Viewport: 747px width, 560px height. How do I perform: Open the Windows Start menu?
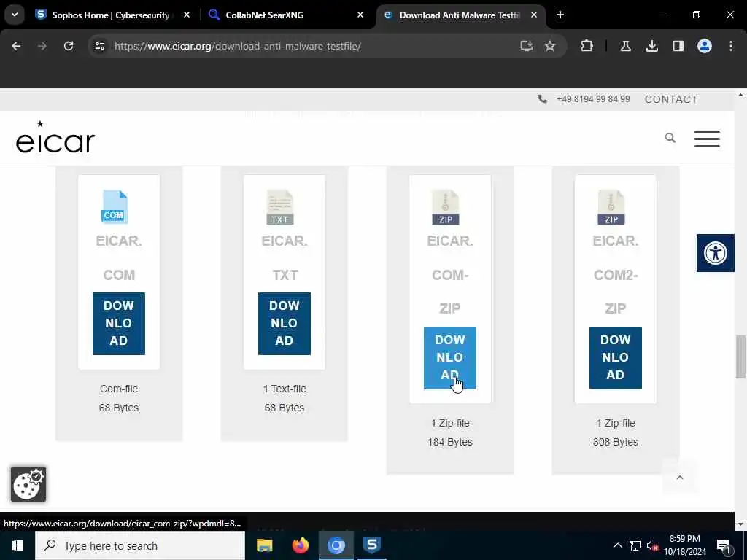pos(18,545)
